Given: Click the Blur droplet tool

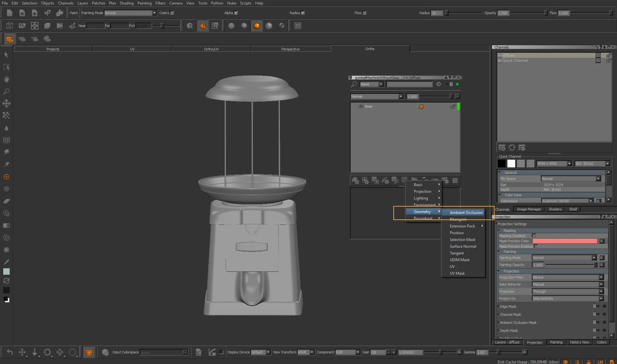Looking at the screenshot, I should (x=6, y=128).
